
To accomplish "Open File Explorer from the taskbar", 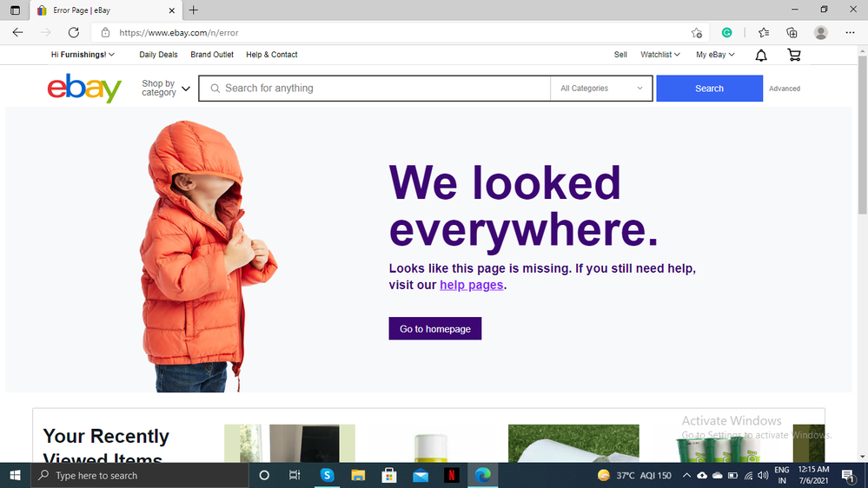I will coord(358,475).
